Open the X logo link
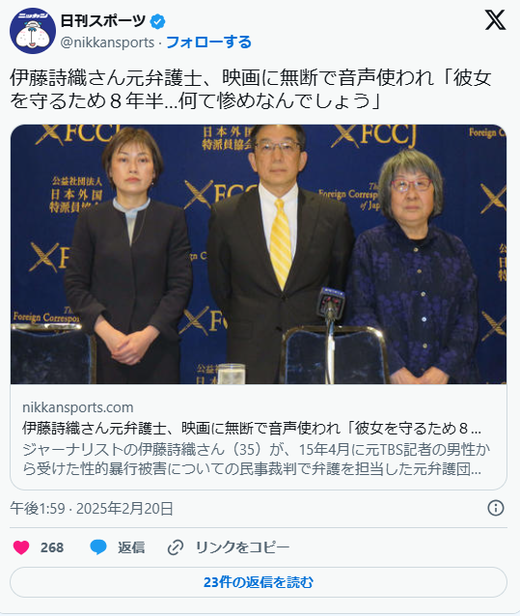The image size is (520, 616). pyautogui.click(x=495, y=20)
